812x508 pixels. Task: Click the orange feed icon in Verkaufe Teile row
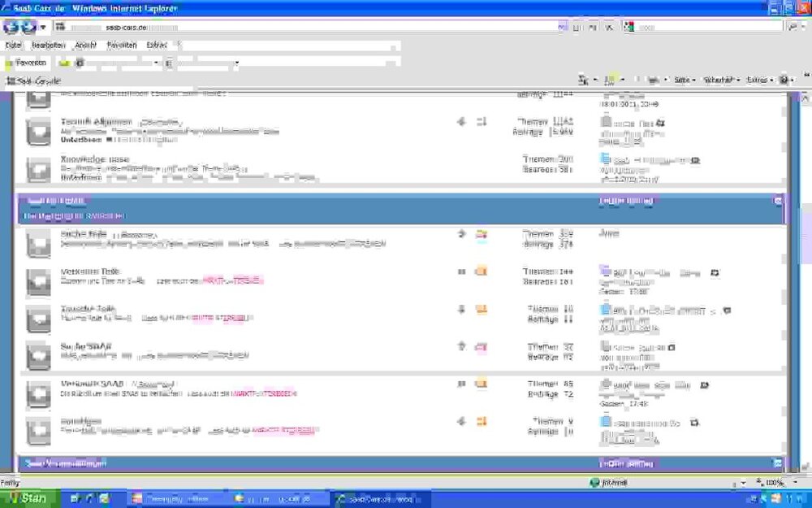[x=481, y=271]
